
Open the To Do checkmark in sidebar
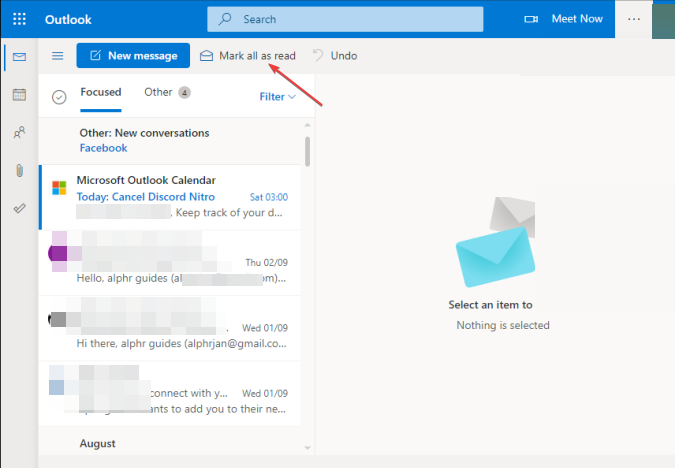19,208
